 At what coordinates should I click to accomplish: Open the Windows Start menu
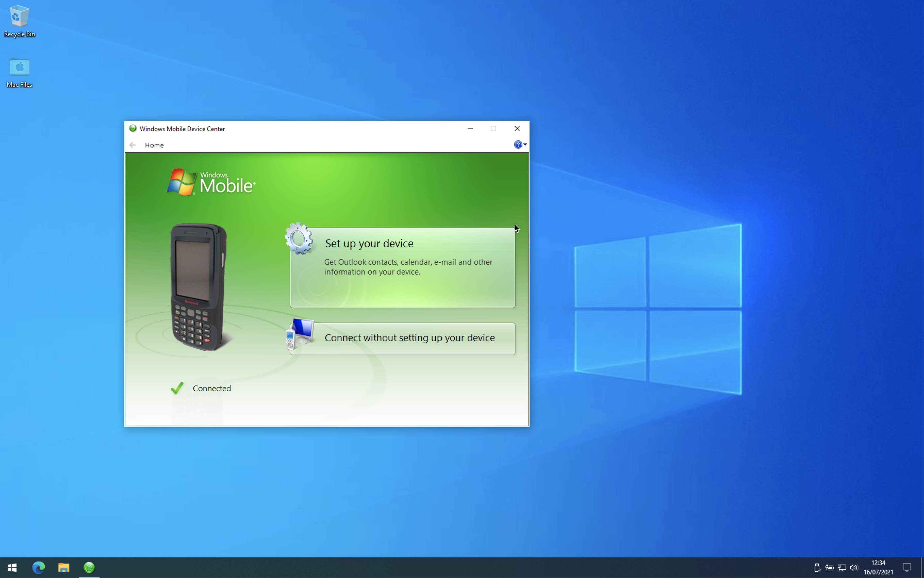12,568
